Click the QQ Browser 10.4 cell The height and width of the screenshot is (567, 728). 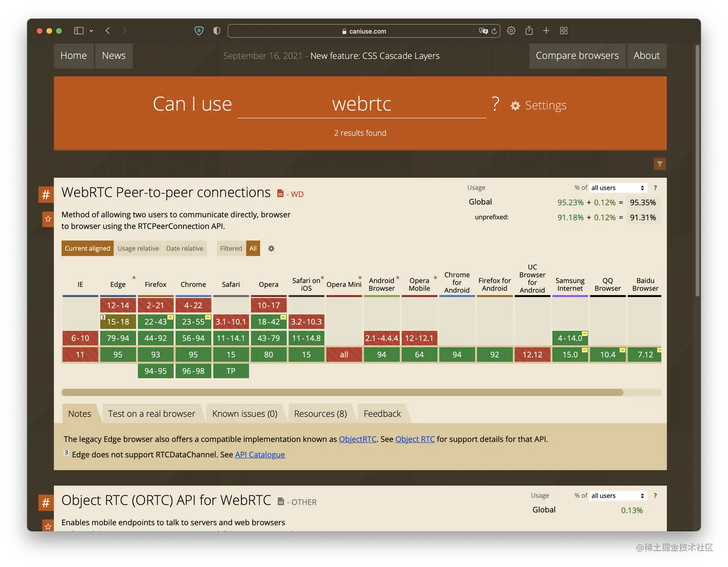pyautogui.click(x=608, y=354)
